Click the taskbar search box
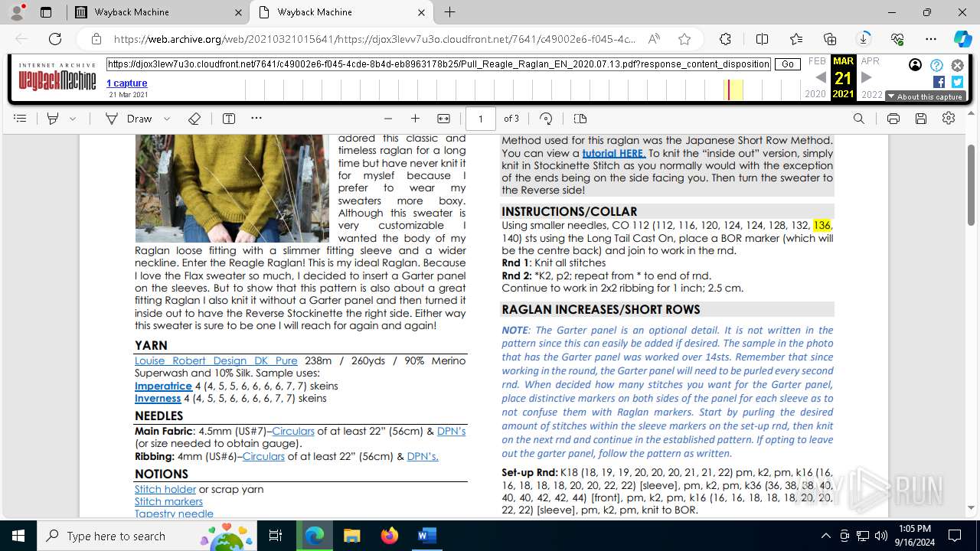 (x=146, y=536)
